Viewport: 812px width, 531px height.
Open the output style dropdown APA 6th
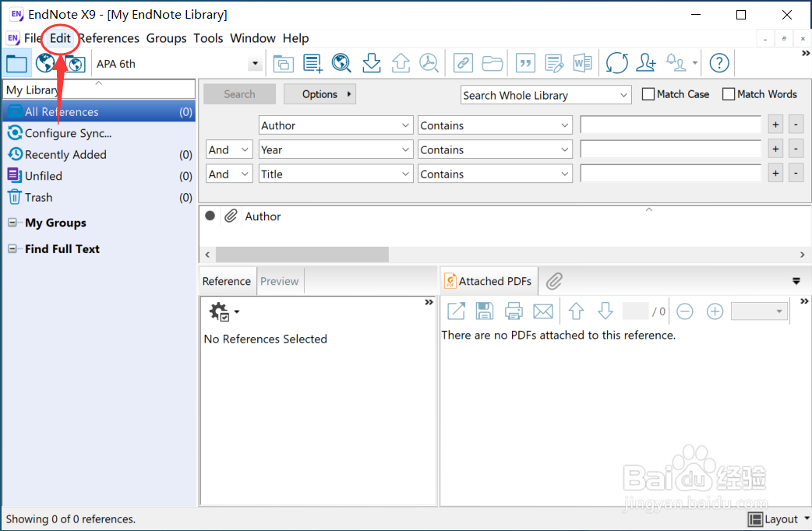(254, 64)
